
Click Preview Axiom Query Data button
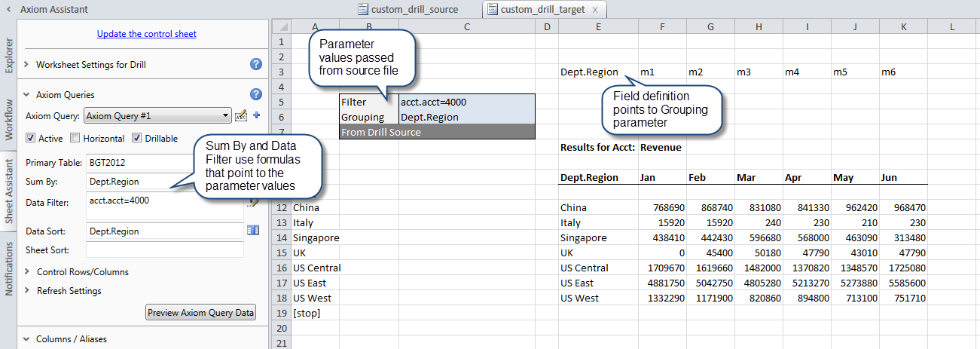(200, 312)
